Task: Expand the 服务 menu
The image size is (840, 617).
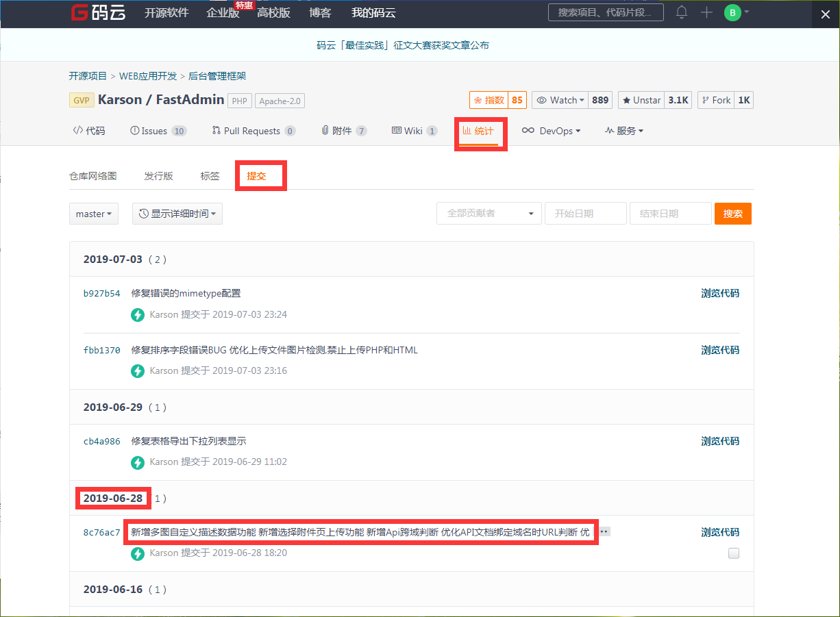Action: [x=624, y=131]
